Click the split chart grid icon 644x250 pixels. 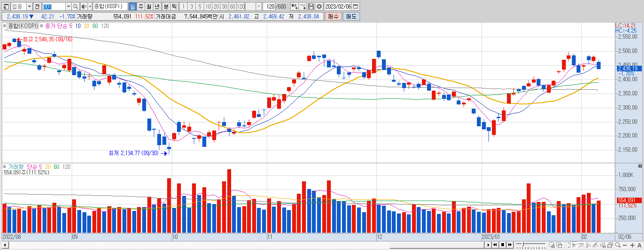pos(552,245)
